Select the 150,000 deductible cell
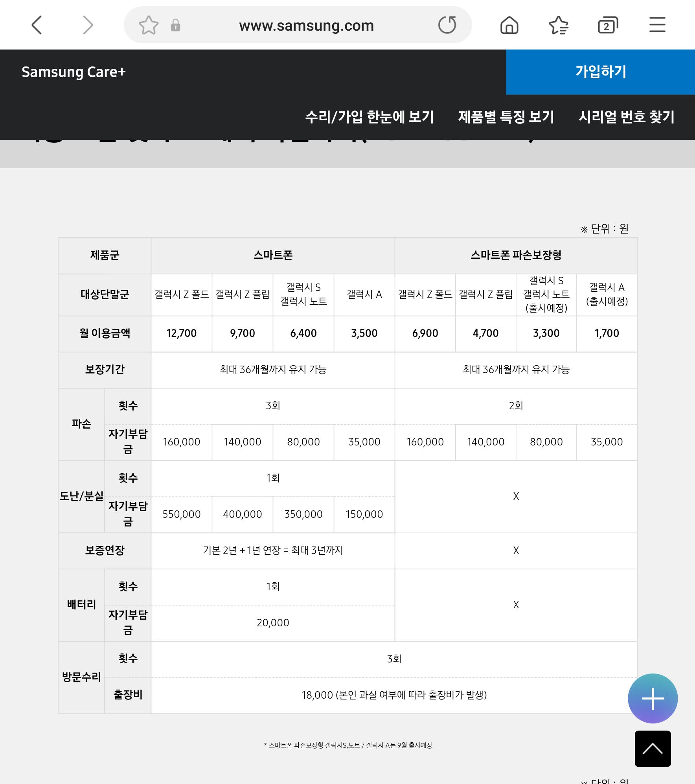Screen dimensions: 695x784 (x=364, y=514)
